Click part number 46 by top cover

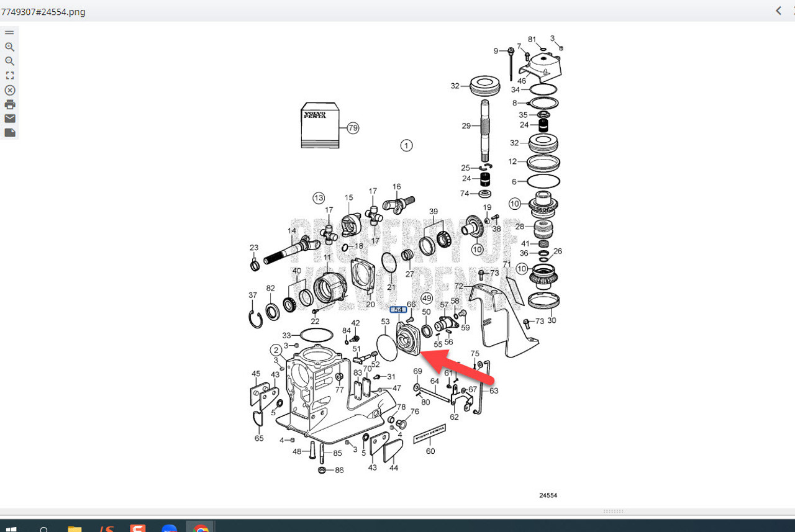(x=522, y=81)
